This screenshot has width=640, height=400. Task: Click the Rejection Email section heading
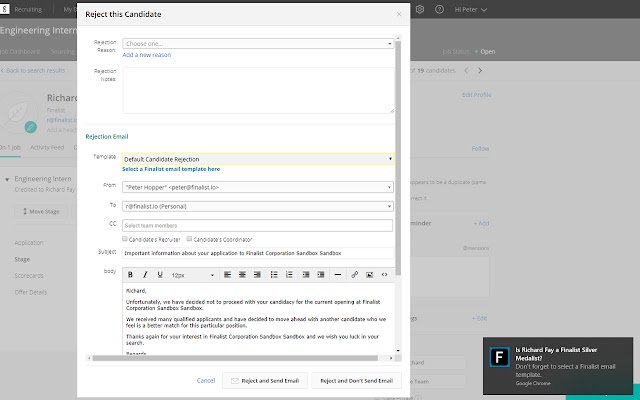(107, 136)
